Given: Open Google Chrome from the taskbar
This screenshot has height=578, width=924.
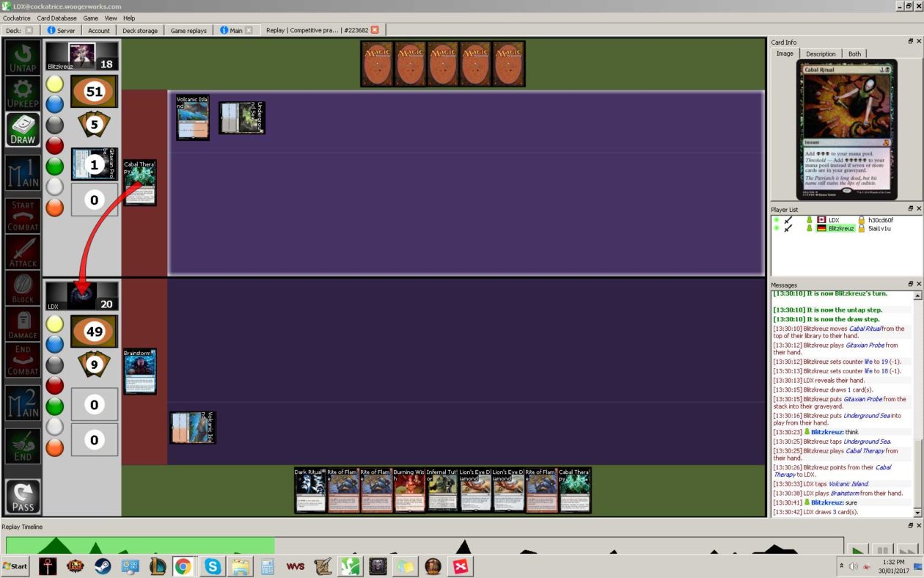Looking at the screenshot, I should [x=183, y=566].
